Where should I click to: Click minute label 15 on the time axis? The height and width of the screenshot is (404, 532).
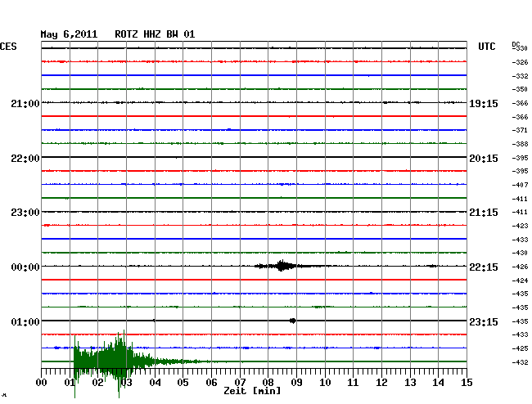click(x=467, y=382)
